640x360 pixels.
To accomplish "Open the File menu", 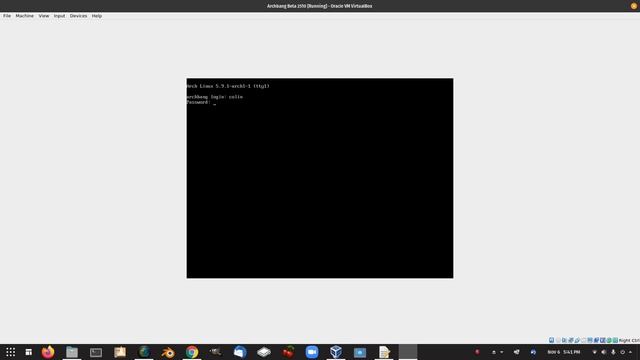I will [7, 16].
